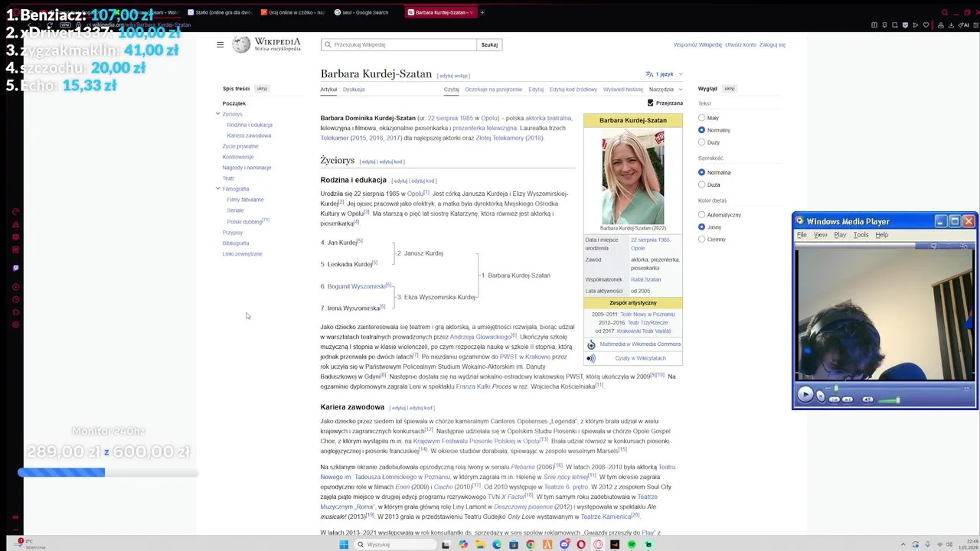The image size is (980, 551).
Task: Click the magnifier icon in Wikipedia search box
Action: pos(328,44)
